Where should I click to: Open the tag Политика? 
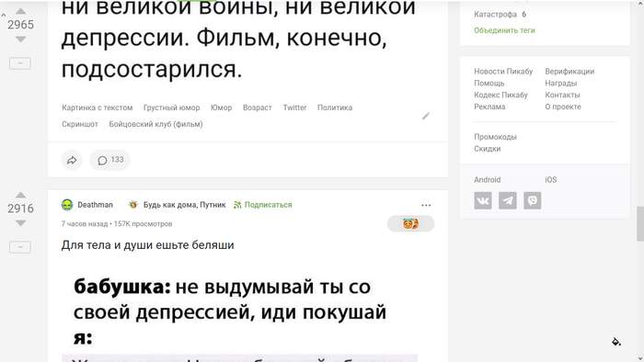coord(335,107)
